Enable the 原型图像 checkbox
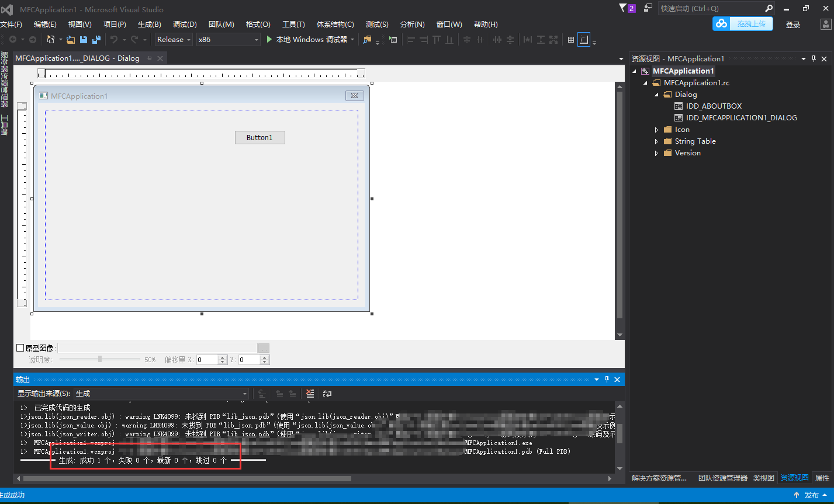Viewport: 834px width, 504px height. click(20, 348)
